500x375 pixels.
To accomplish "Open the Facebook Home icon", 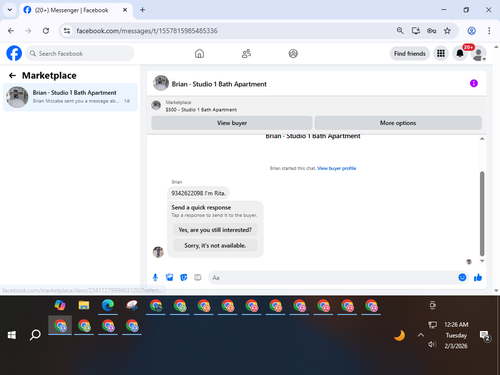I will click(199, 53).
